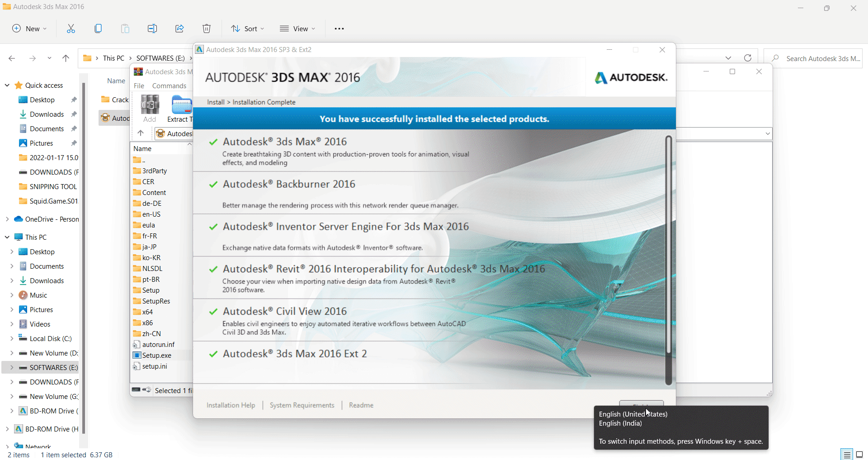This screenshot has height=460, width=868.
Task: Click the Rename icon in Explorer toolbar
Action: tap(152, 28)
